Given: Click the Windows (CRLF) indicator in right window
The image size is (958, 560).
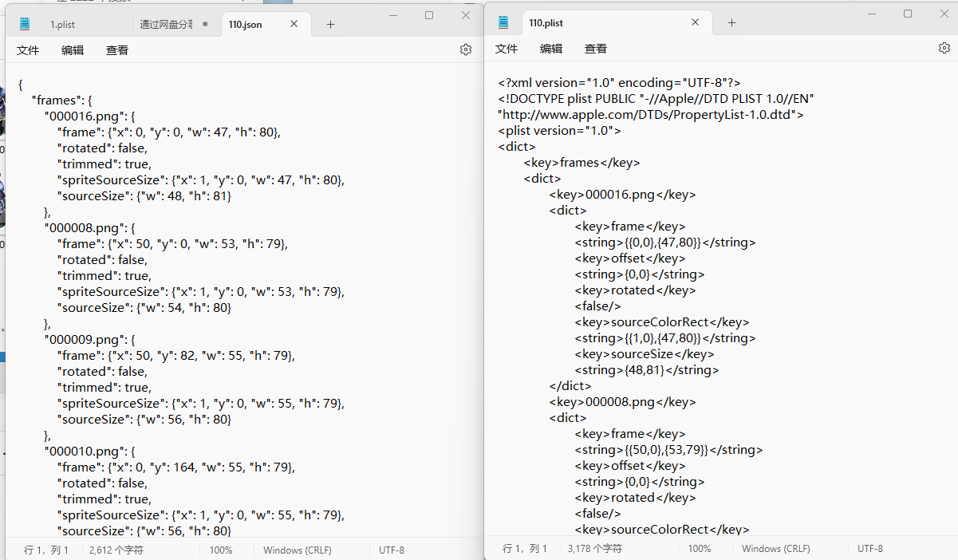Looking at the screenshot, I should click(776, 548).
